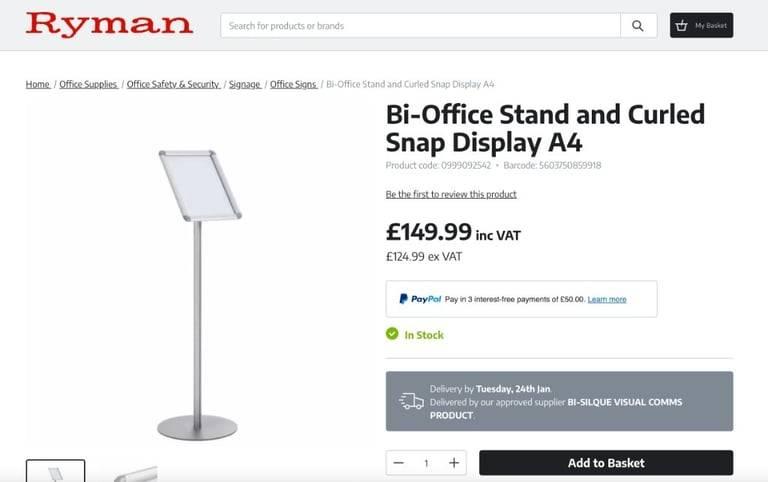Click the Ryman logo

point(109,24)
